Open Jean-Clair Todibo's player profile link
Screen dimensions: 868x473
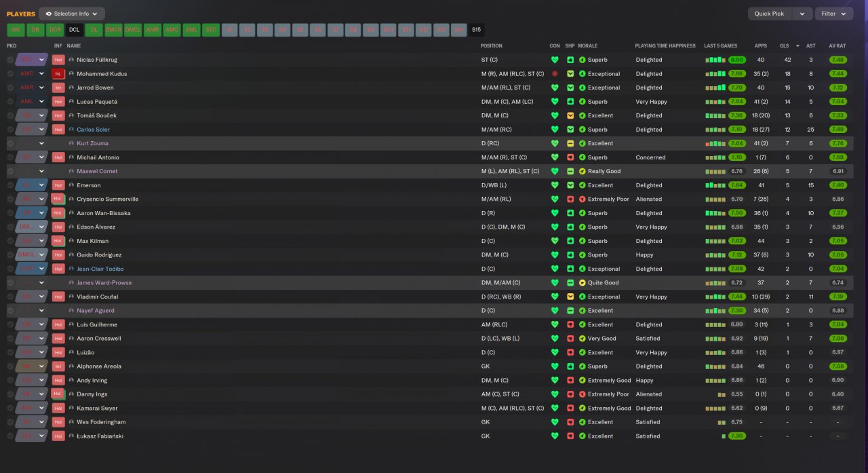[100, 269]
